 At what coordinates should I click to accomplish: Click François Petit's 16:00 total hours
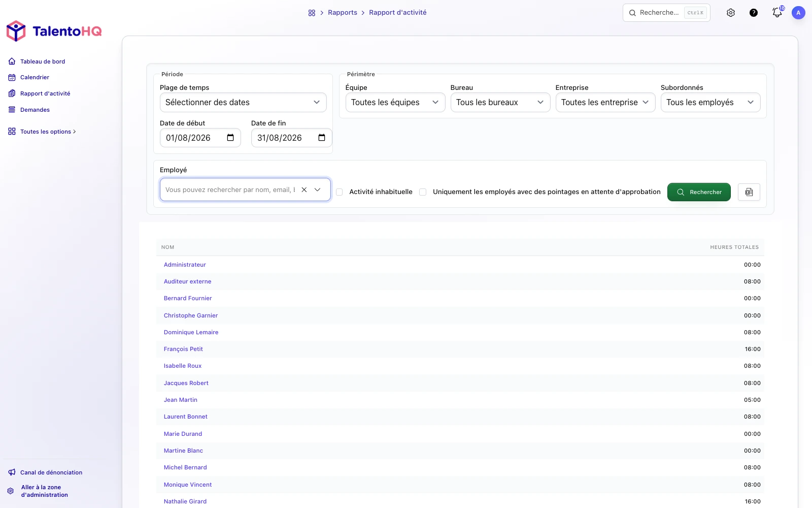753,349
